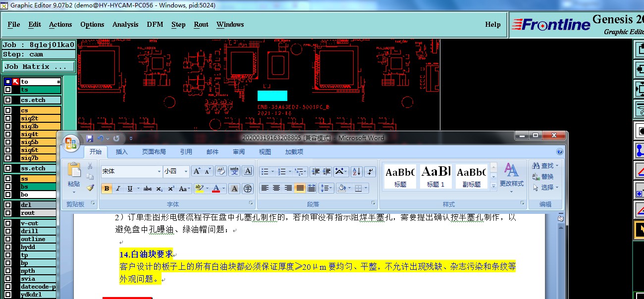Viewport: 644px width, 299px height.
Task: Click Select (选择) in the editing group
Action: (x=545, y=188)
